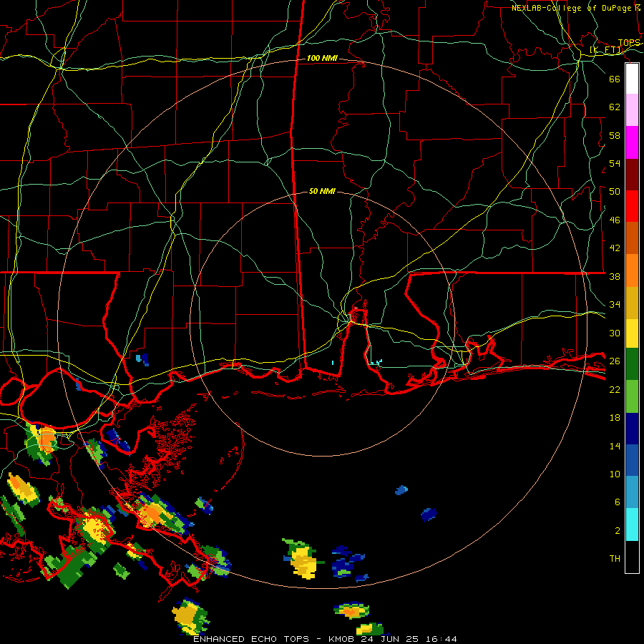The height and width of the screenshot is (644, 644).
Task: Click the legend value '2'
Action: click(618, 531)
